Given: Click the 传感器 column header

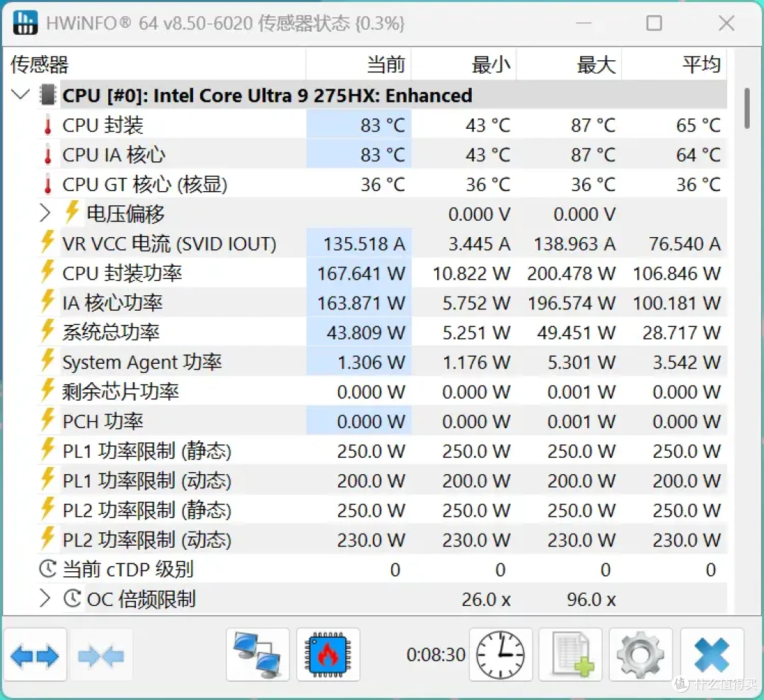Looking at the screenshot, I should tap(156, 64).
